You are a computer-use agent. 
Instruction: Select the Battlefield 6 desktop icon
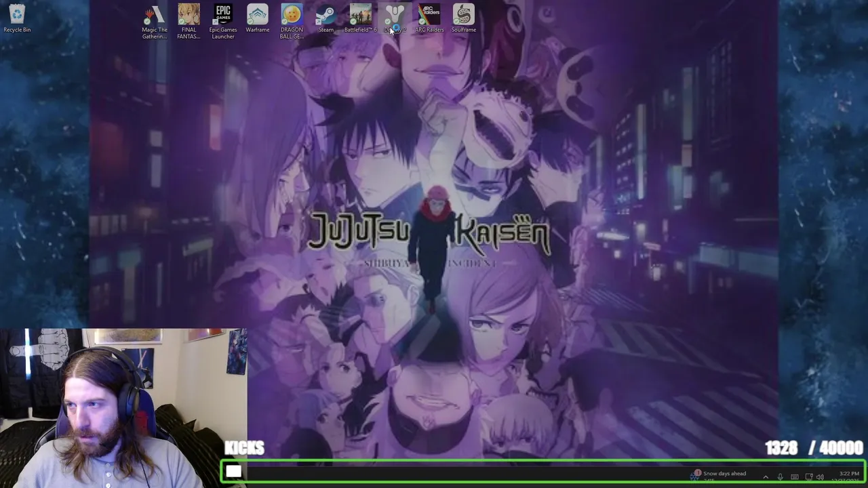point(360,18)
